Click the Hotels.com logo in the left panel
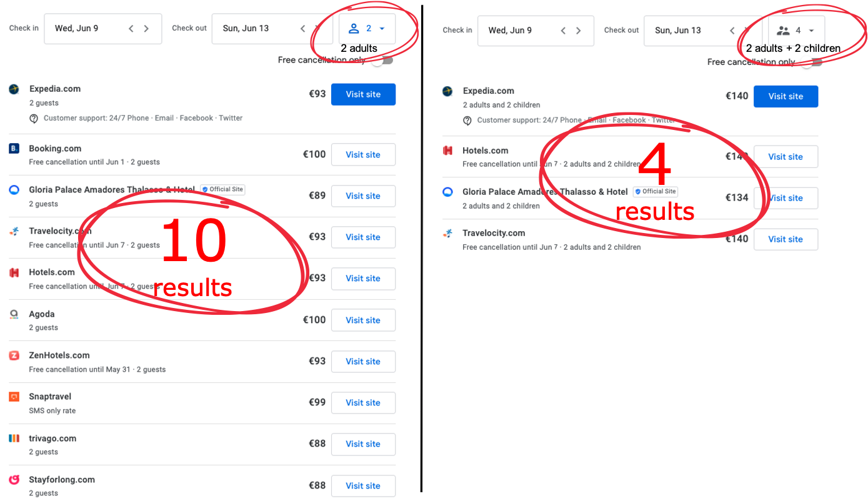Image resolution: width=868 pixels, height=501 pixels. 14,272
